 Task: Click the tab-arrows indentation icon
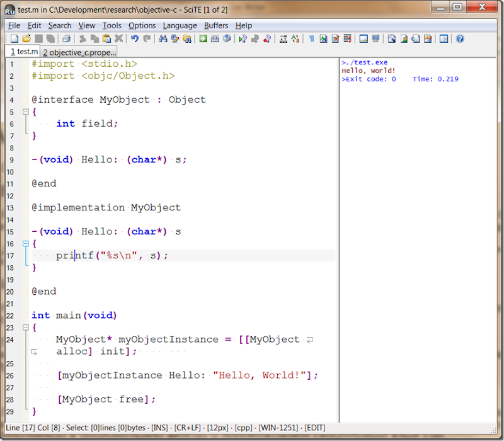(283, 39)
